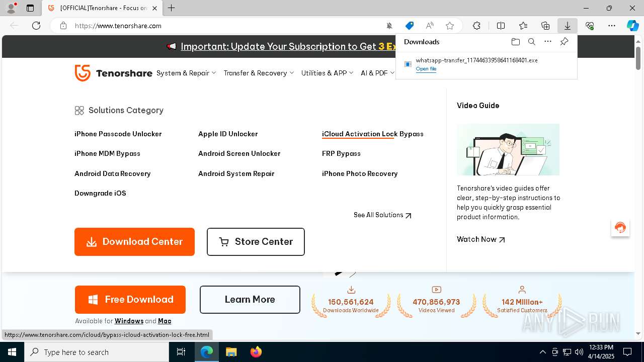Open downloads folder from Downloads panel
644x362 pixels.
[515, 42]
